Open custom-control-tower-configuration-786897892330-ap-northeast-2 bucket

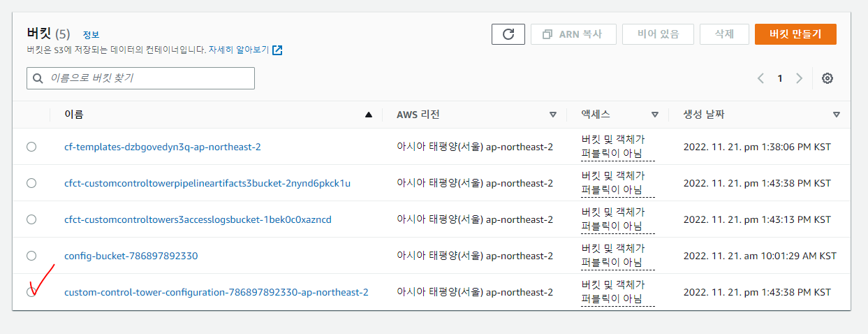coord(216,292)
